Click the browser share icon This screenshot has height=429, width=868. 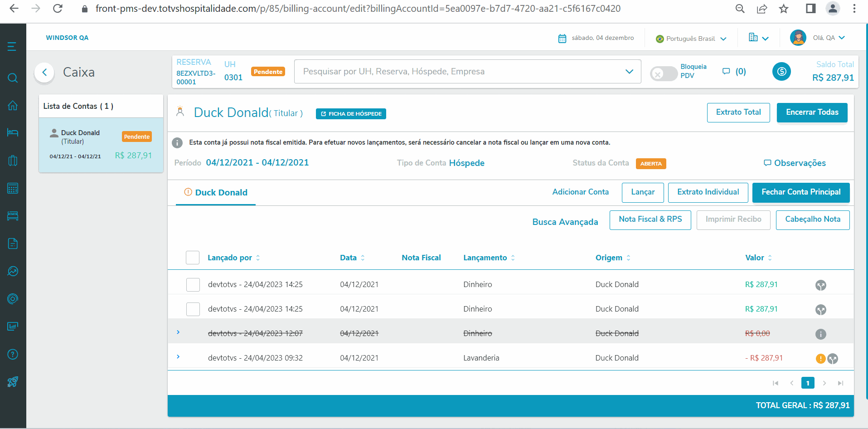(x=762, y=9)
